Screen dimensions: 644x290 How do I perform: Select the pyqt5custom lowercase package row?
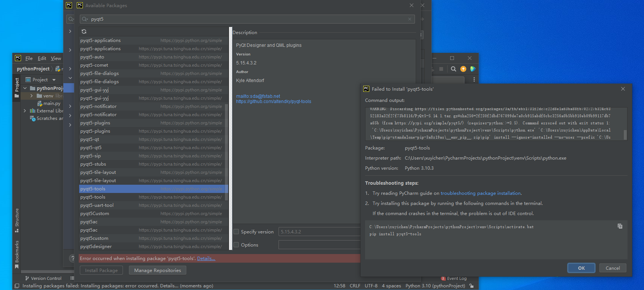coord(152,238)
